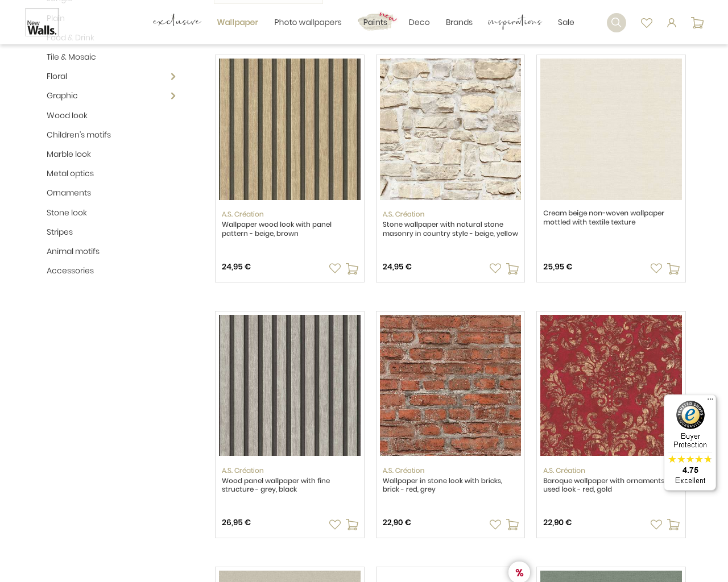Add wood look beige brown wallpaper to cart
Image resolution: width=728 pixels, height=582 pixels.
(352, 269)
